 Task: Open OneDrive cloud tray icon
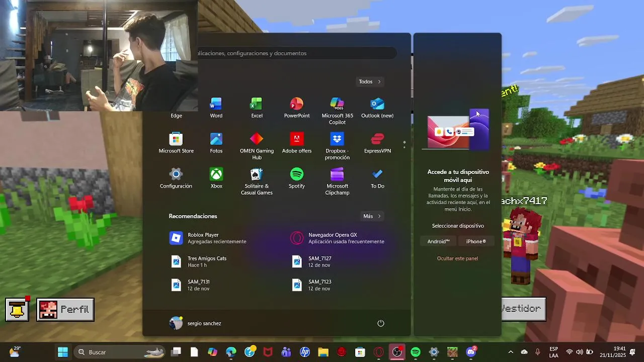pos(524,352)
